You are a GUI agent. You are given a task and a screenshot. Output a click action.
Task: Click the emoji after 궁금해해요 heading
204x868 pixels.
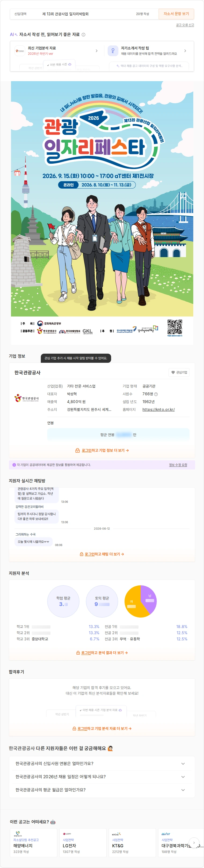point(110,748)
